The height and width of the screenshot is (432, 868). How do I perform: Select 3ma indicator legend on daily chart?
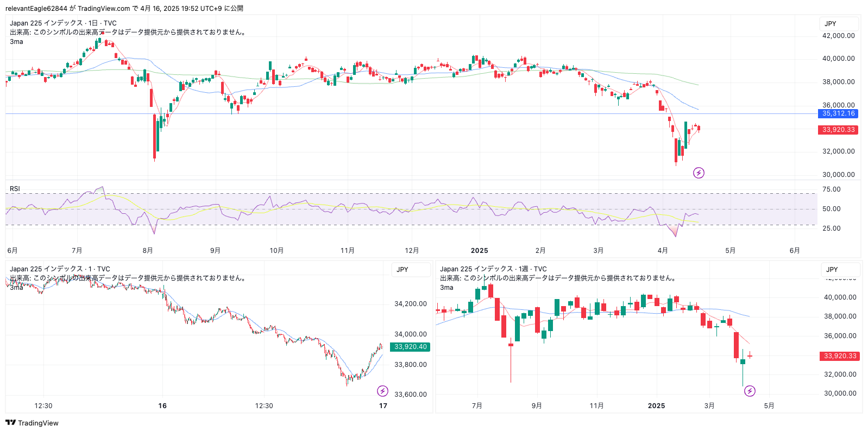click(x=16, y=42)
